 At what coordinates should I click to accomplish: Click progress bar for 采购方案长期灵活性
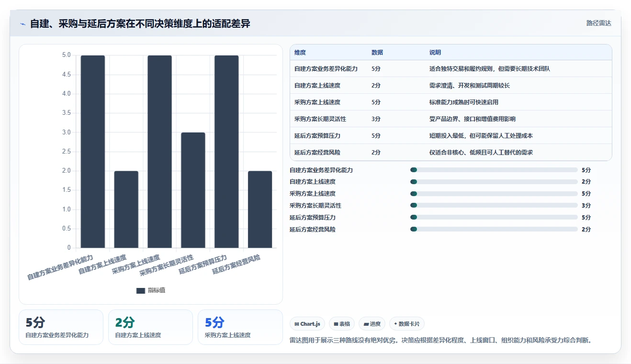[x=494, y=206]
